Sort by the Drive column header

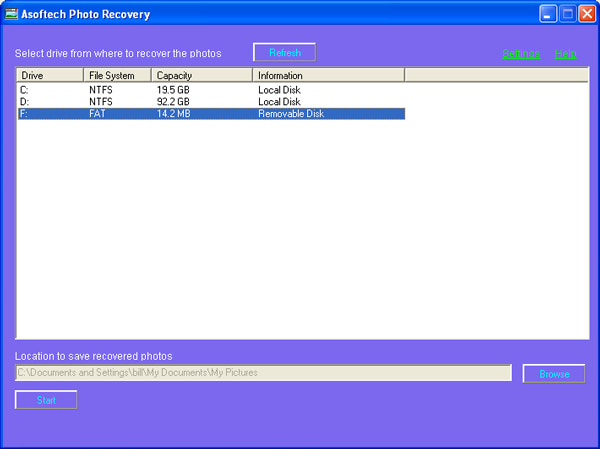(x=50, y=75)
